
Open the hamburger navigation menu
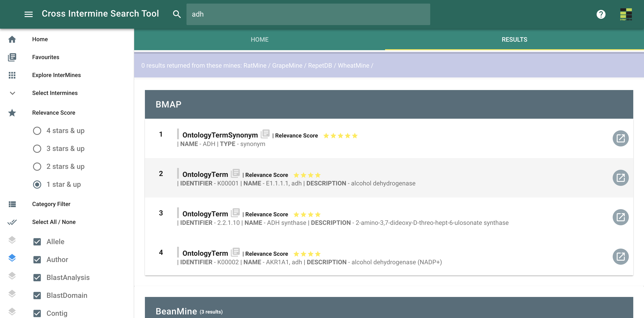point(28,14)
